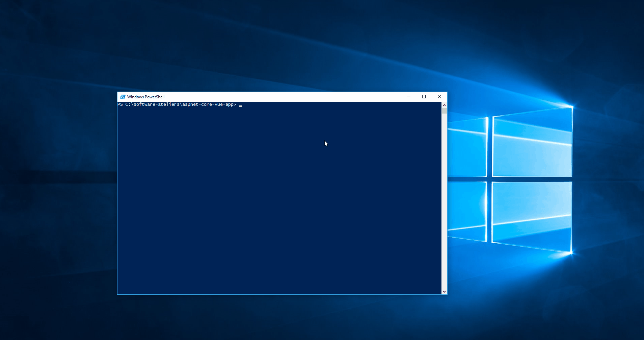Click the prompt path 'C:\software-ateliers\aspnet-core-vue-app>'

coord(181,104)
